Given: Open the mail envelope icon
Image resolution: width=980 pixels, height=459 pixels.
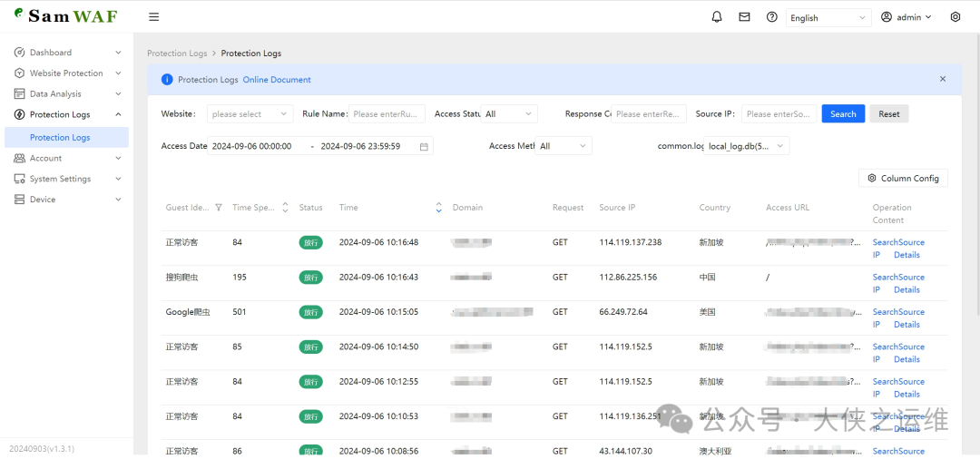Looking at the screenshot, I should tap(744, 17).
